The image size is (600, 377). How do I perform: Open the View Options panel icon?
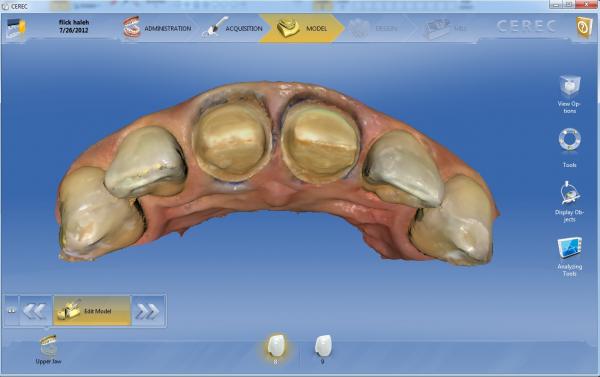tap(569, 86)
